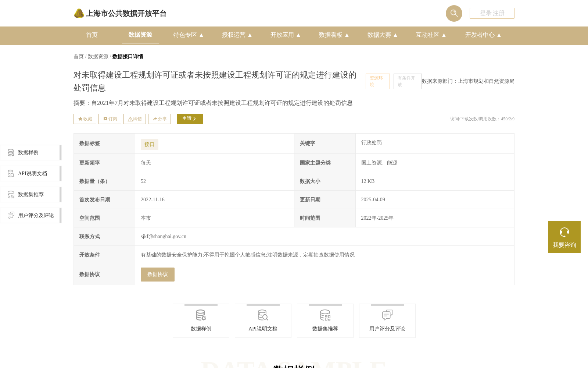Expand the 数据看板 menu

click(x=334, y=35)
